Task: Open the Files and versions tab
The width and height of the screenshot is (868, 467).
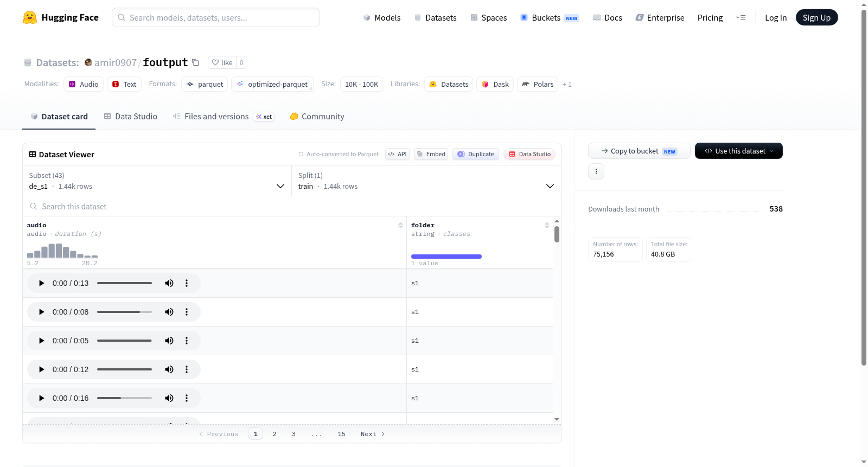Action: 224,117
